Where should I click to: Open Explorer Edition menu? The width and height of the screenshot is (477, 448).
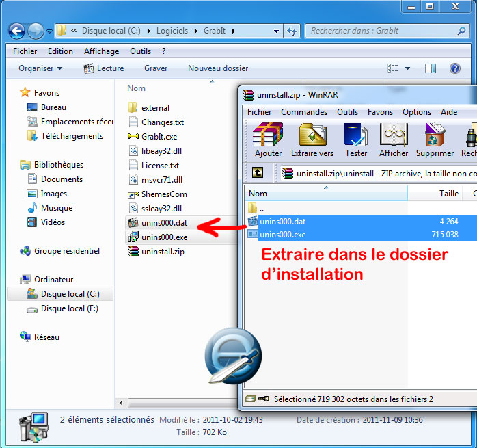click(x=60, y=51)
